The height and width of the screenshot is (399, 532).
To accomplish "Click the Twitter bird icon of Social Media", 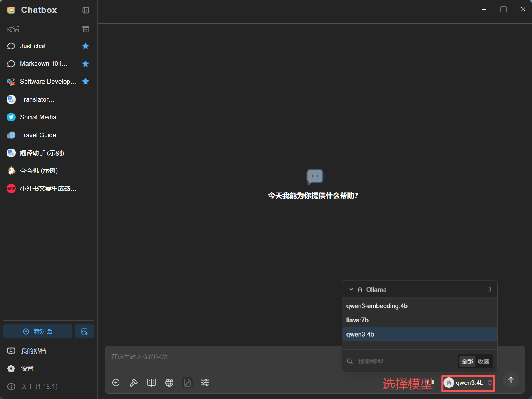I will tap(11, 117).
